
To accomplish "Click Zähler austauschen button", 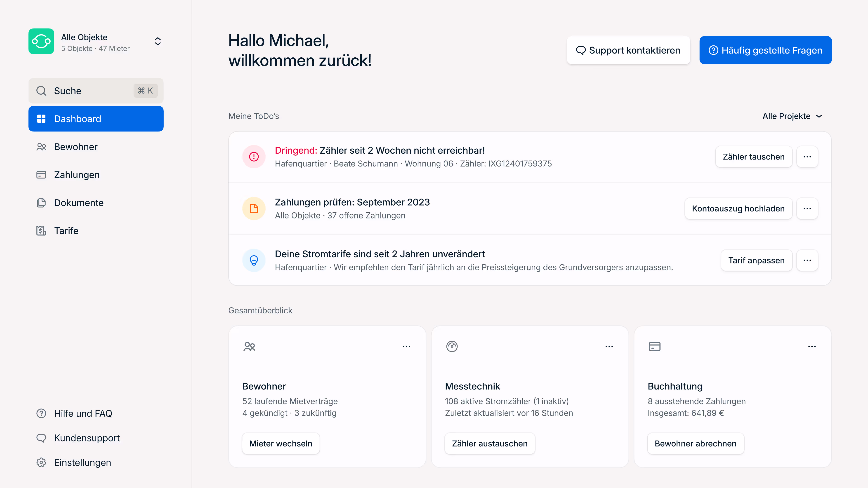I will pyautogui.click(x=490, y=443).
